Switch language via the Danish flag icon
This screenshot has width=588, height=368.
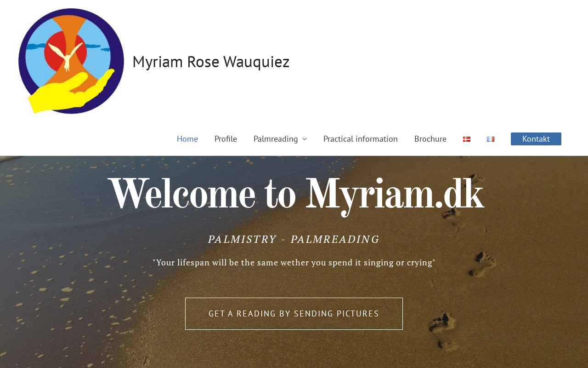point(467,139)
